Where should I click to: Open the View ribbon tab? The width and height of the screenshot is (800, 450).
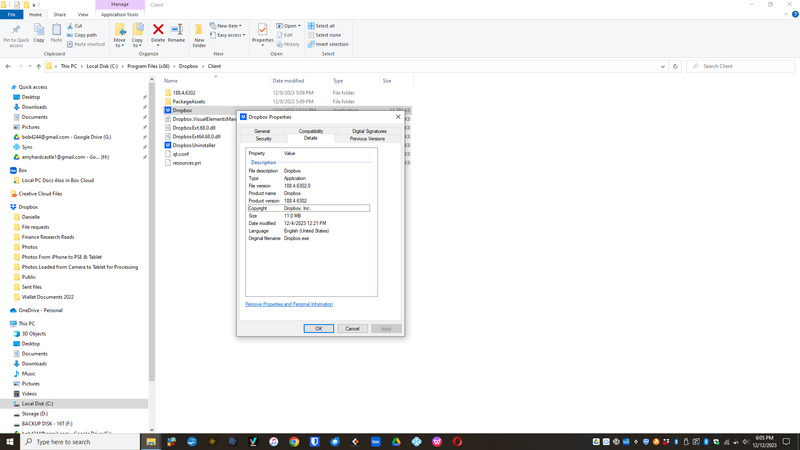pos(83,15)
